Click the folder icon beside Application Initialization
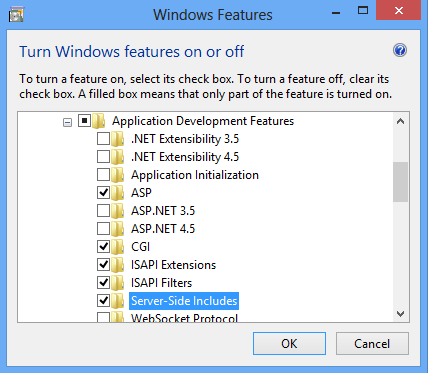 (117, 175)
